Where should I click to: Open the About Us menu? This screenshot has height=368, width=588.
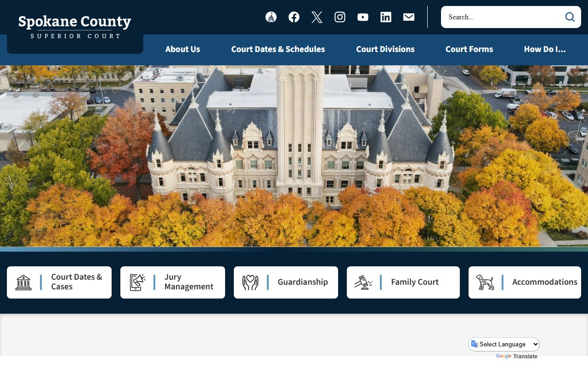[x=183, y=49]
